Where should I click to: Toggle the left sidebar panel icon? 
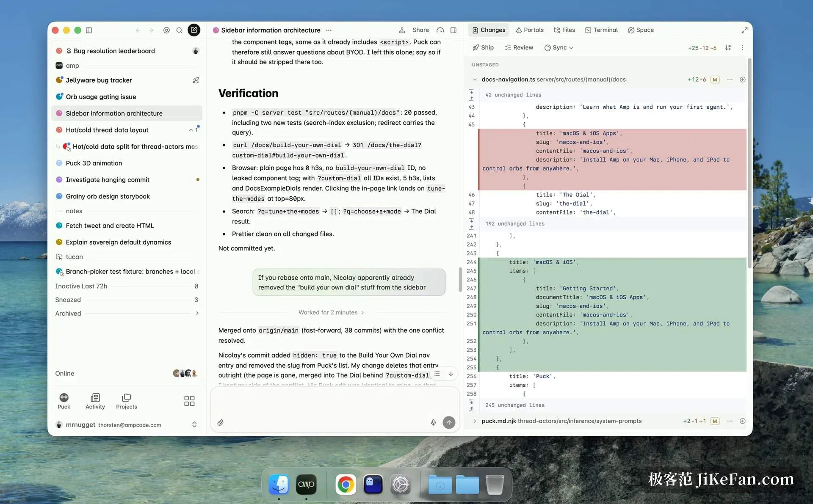pyautogui.click(x=89, y=30)
